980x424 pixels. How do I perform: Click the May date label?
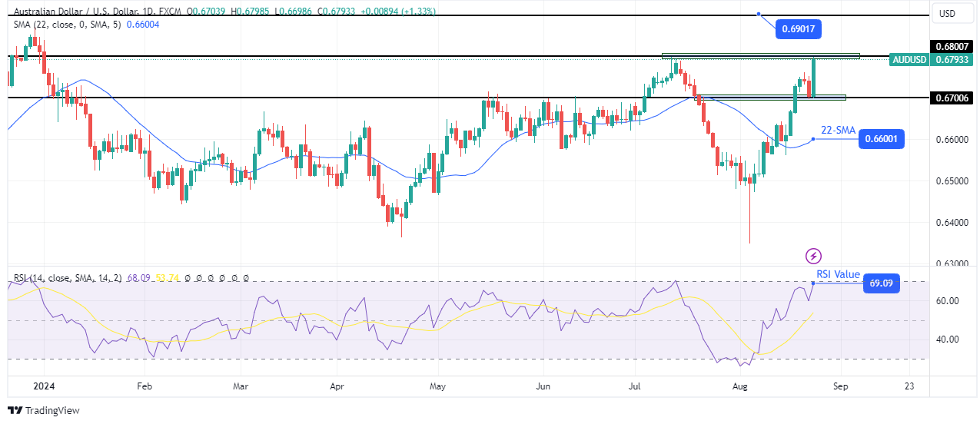(438, 388)
